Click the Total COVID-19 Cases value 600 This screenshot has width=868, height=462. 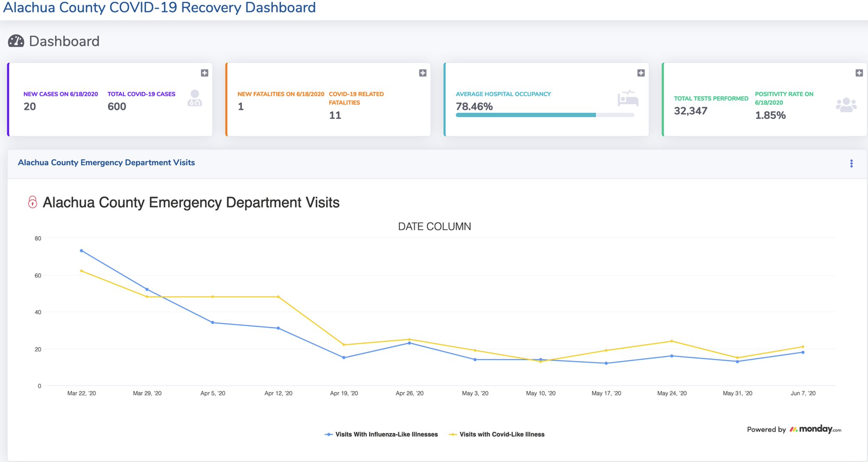click(116, 107)
